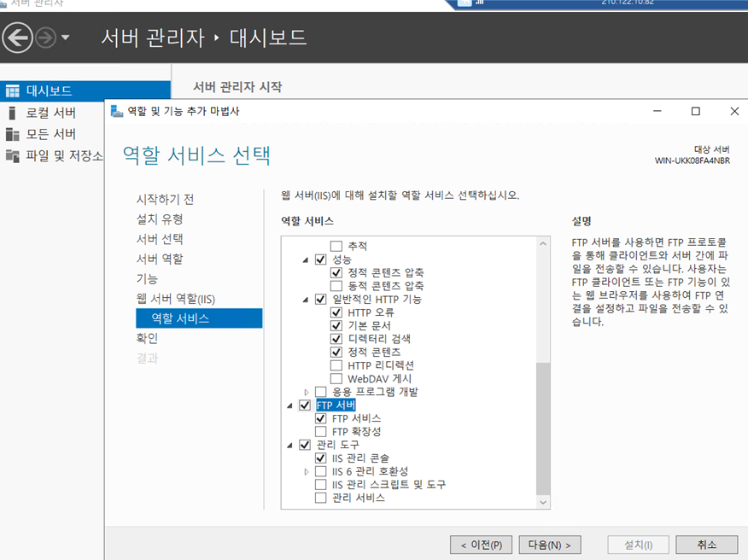748x560 pixels.
Task: Click the wizard title bar icon
Action: pyautogui.click(x=117, y=112)
